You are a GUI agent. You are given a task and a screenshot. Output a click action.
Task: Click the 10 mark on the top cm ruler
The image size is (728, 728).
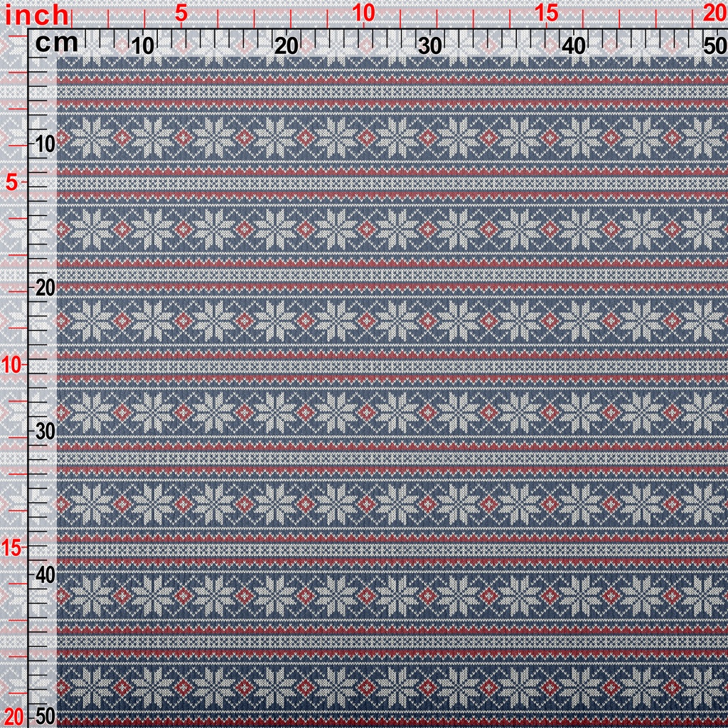[143, 46]
